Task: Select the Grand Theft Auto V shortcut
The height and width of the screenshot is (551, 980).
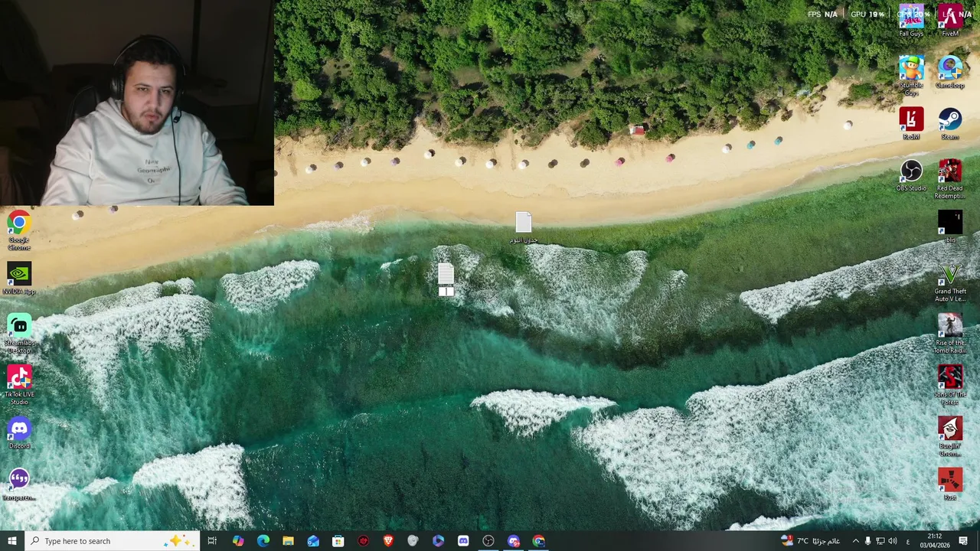Action: [x=950, y=282]
